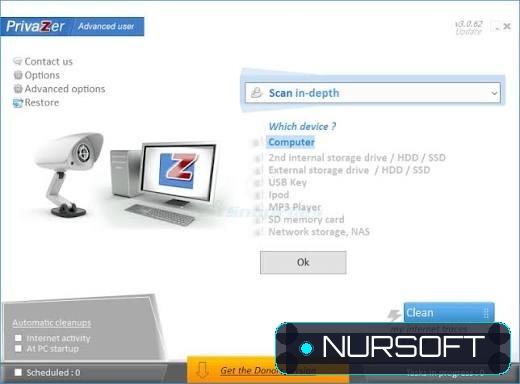This screenshot has height=384, width=520.
Task: Click the Contact us speech bubble icon
Action: coord(18,61)
